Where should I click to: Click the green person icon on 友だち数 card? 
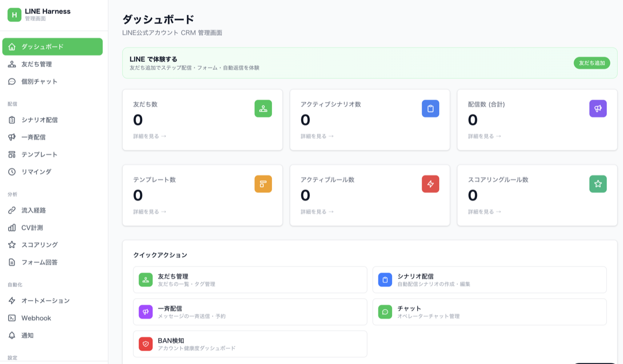pos(263,108)
